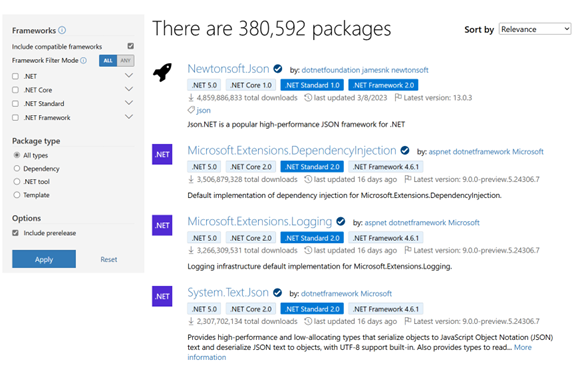The height and width of the screenshot is (371, 580).
Task: Click the Reset filters link
Action: point(109,260)
